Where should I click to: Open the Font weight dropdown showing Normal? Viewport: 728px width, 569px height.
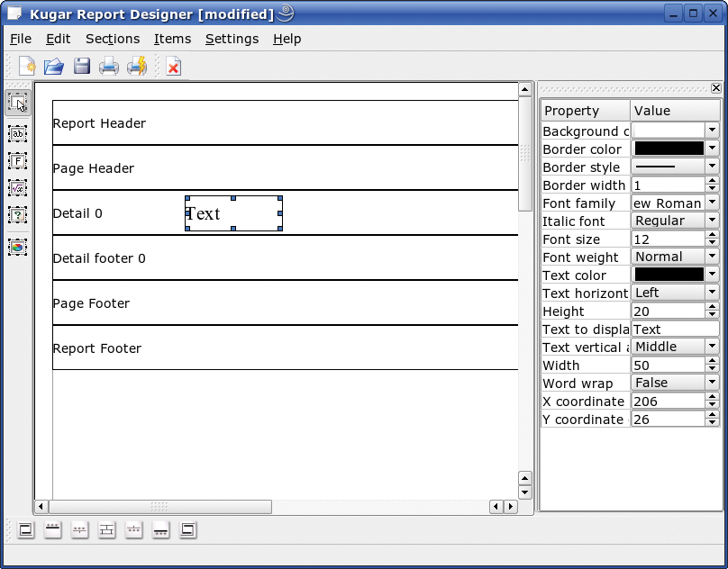676,257
